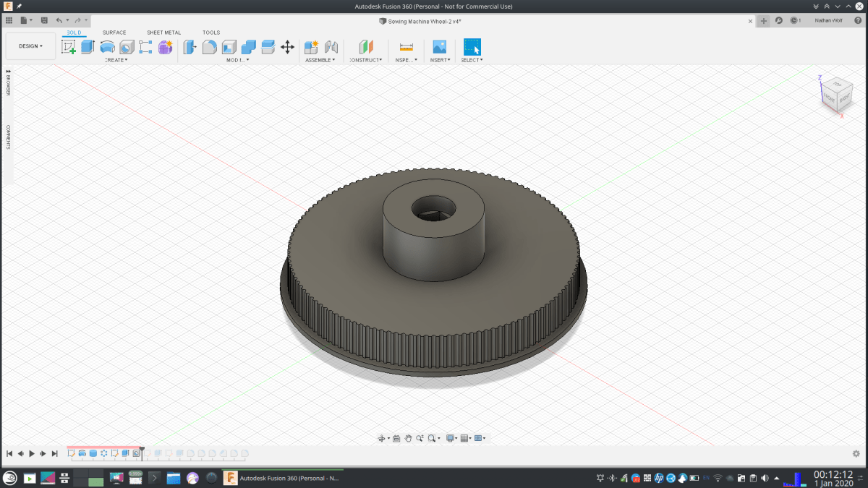Select the Combine tool
868x488 pixels.
point(248,47)
